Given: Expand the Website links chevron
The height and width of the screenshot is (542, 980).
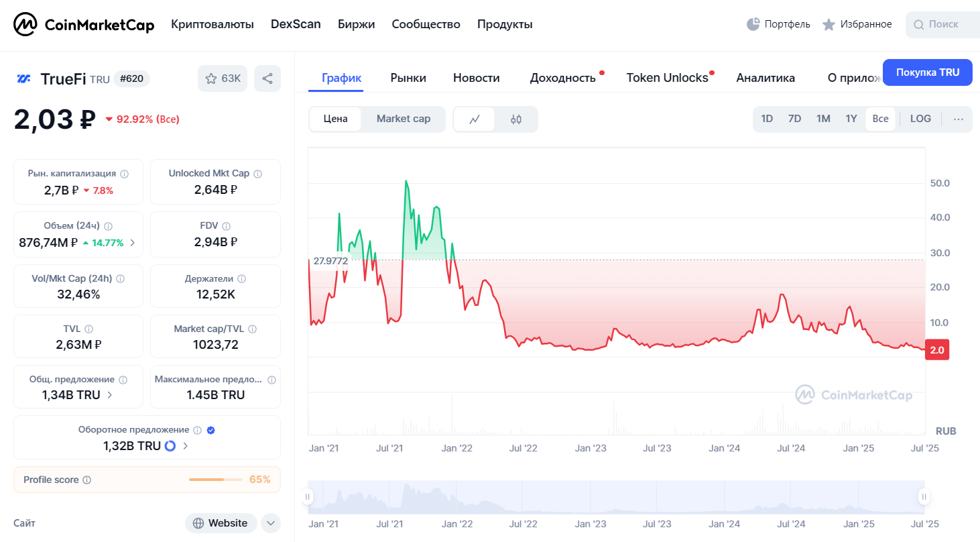Looking at the screenshot, I should (271, 523).
